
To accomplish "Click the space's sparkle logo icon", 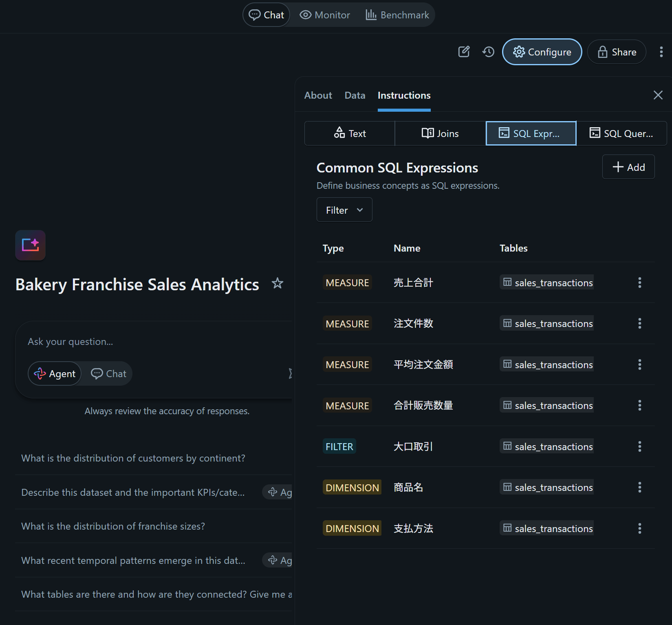I will tap(30, 245).
